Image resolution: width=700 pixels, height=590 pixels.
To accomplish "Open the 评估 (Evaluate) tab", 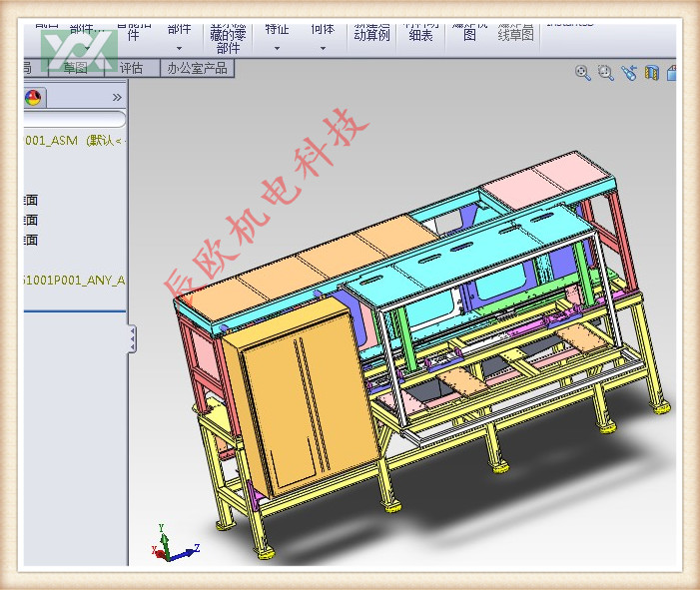I will tap(132, 68).
